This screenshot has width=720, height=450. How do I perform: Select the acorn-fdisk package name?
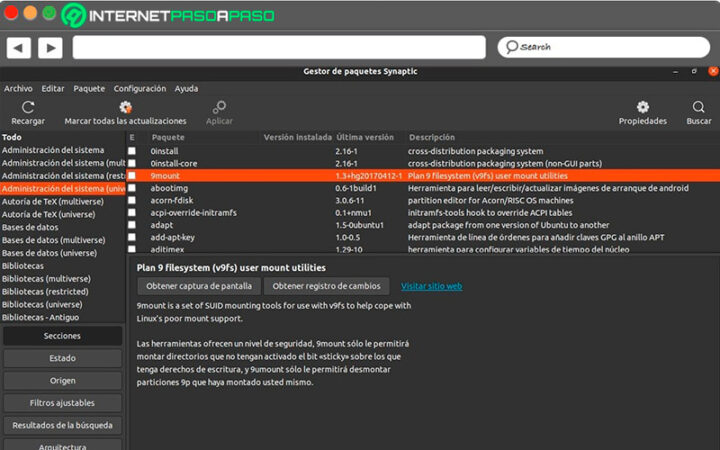[172, 200]
